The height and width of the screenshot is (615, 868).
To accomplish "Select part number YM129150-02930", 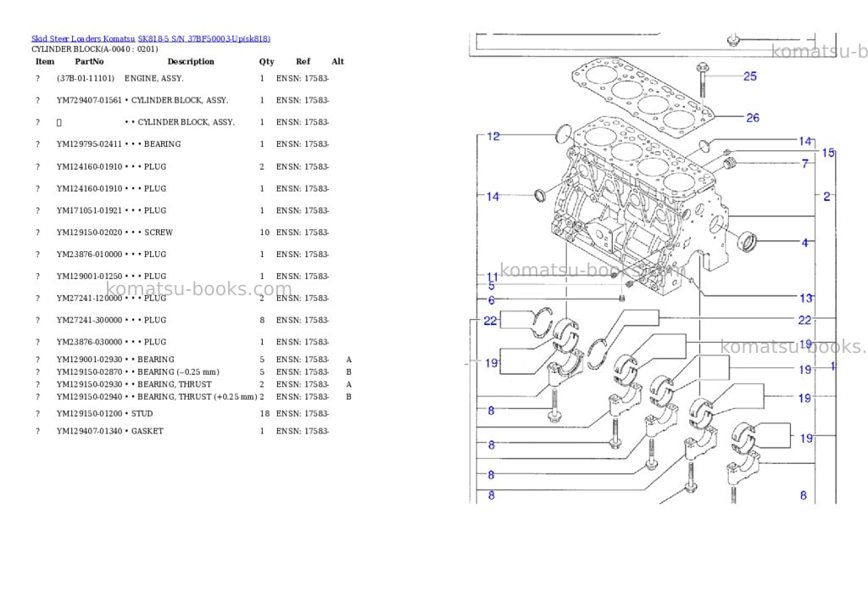I will pyautogui.click(x=89, y=384).
